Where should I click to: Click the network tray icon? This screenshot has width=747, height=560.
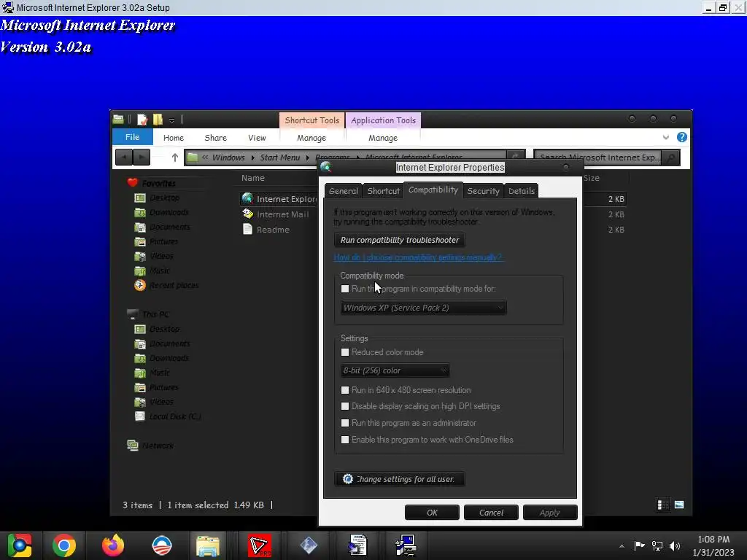pos(657,545)
